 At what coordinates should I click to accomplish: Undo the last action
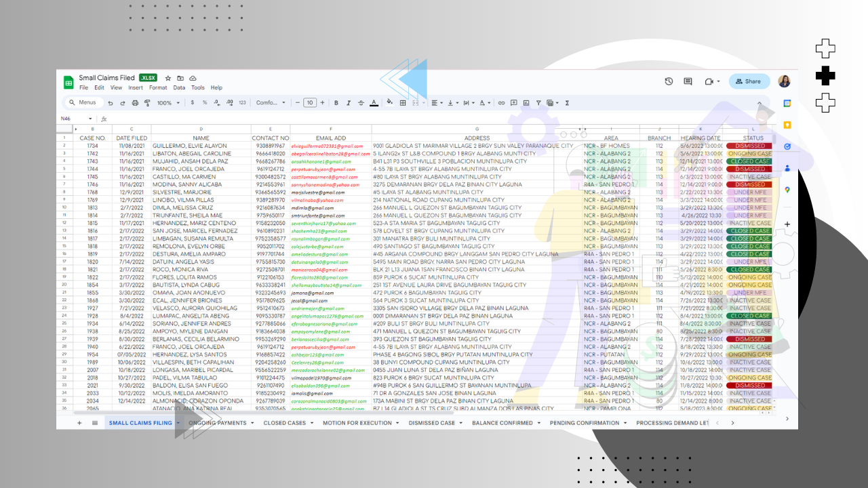111,103
